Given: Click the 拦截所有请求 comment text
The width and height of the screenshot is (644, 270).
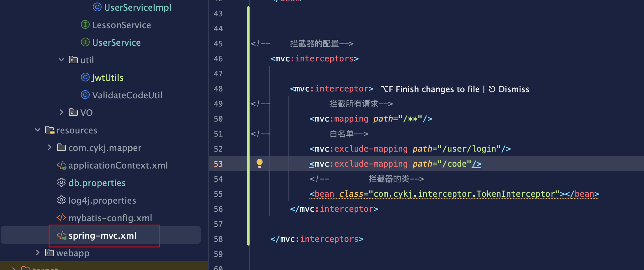Looking at the screenshot, I should point(354,104).
